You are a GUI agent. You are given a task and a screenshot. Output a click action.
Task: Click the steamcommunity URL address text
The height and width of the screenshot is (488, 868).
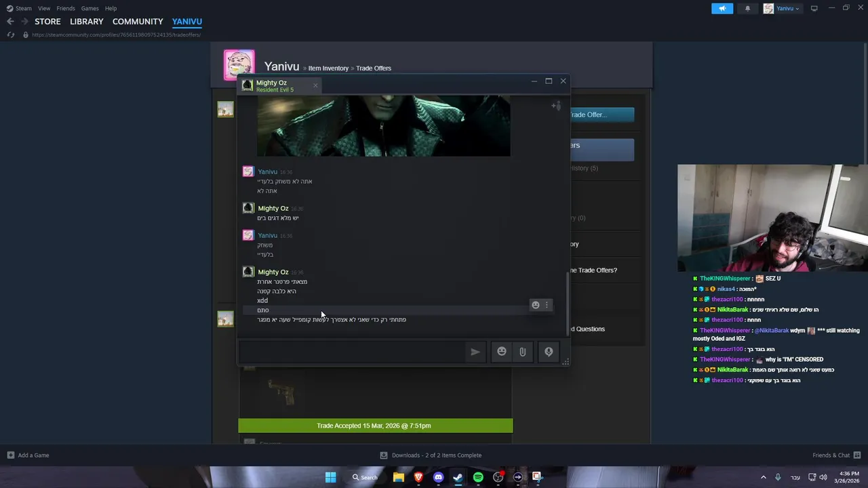click(x=116, y=35)
